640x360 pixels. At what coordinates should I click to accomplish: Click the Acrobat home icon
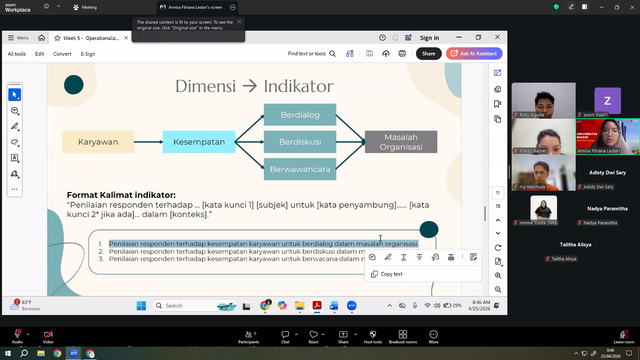pos(42,38)
